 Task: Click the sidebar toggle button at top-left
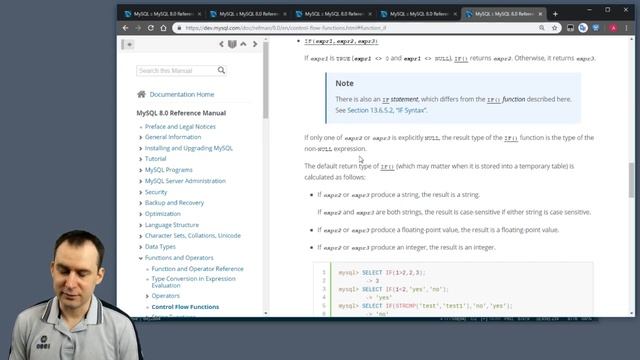click(x=129, y=44)
